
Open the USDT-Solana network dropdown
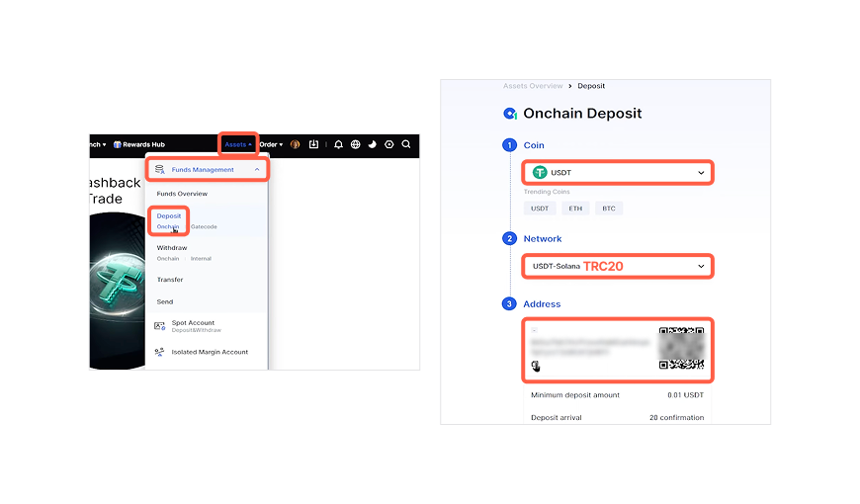[618, 267]
